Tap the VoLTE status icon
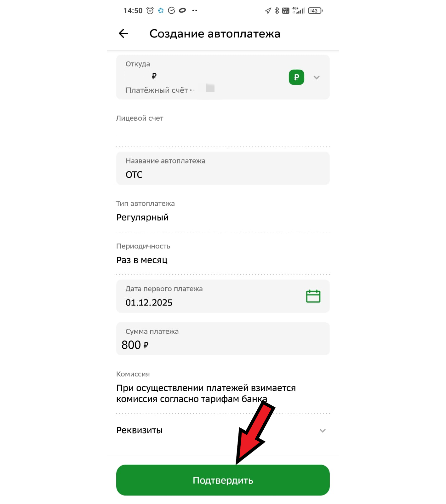 pyautogui.click(x=286, y=11)
